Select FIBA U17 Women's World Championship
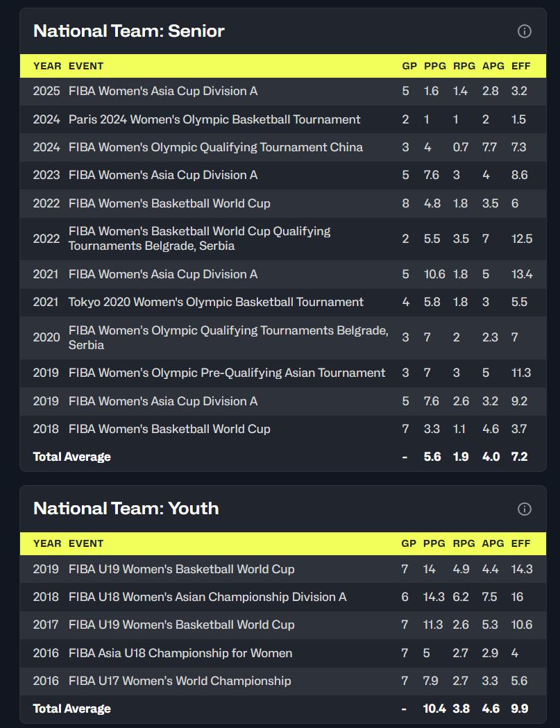This screenshot has width=560, height=728. pyautogui.click(x=179, y=681)
